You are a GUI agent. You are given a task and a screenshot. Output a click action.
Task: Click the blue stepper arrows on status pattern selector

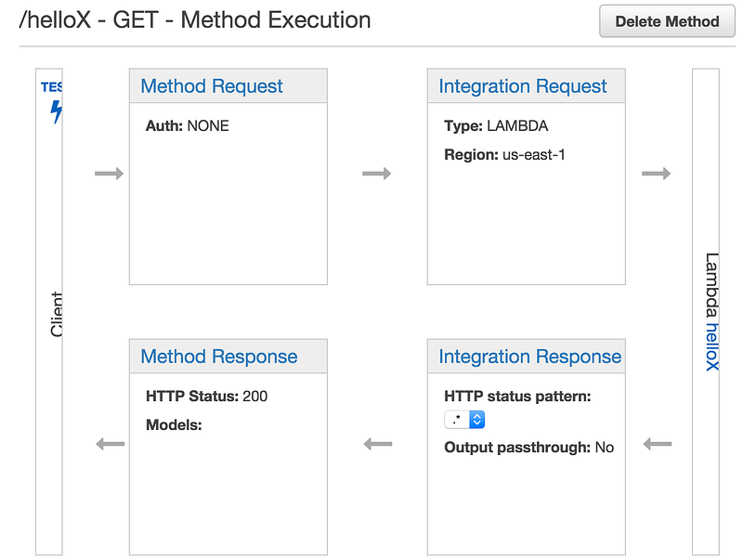click(477, 420)
